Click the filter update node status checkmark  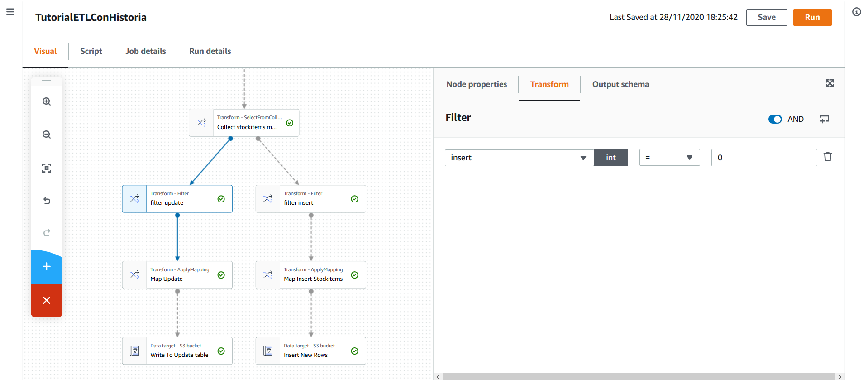(x=221, y=199)
